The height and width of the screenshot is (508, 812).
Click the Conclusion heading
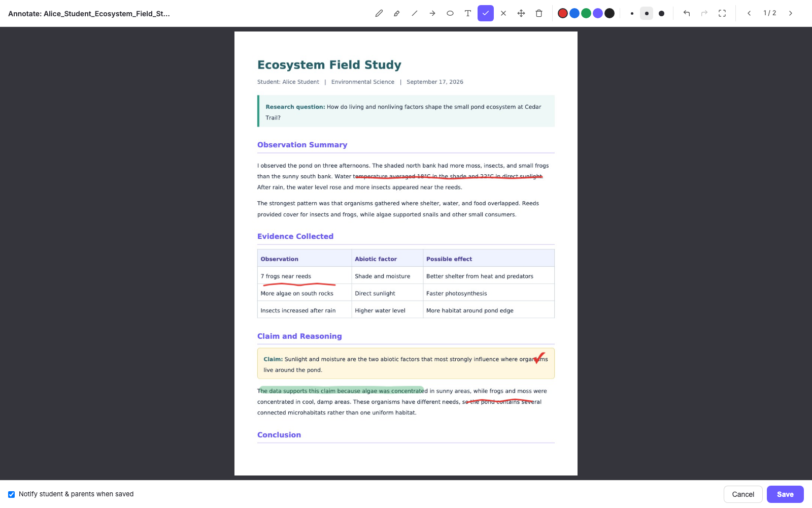coord(279,435)
